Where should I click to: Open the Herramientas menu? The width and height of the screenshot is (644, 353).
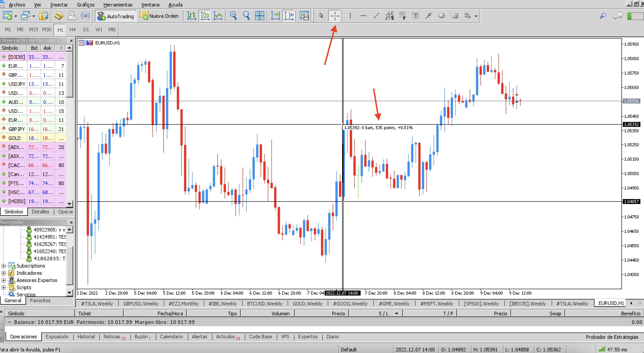pyautogui.click(x=118, y=5)
